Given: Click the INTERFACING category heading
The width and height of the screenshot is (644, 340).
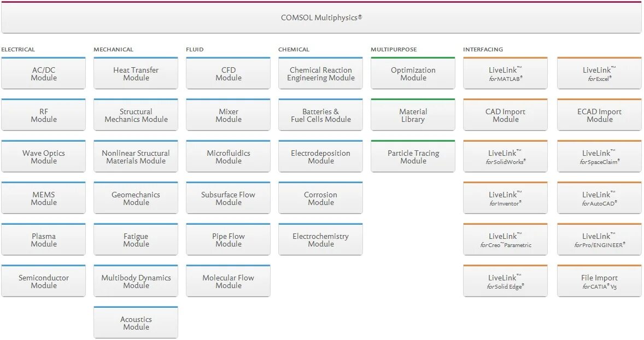Looking at the screenshot, I should pyautogui.click(x=483, y=49).
